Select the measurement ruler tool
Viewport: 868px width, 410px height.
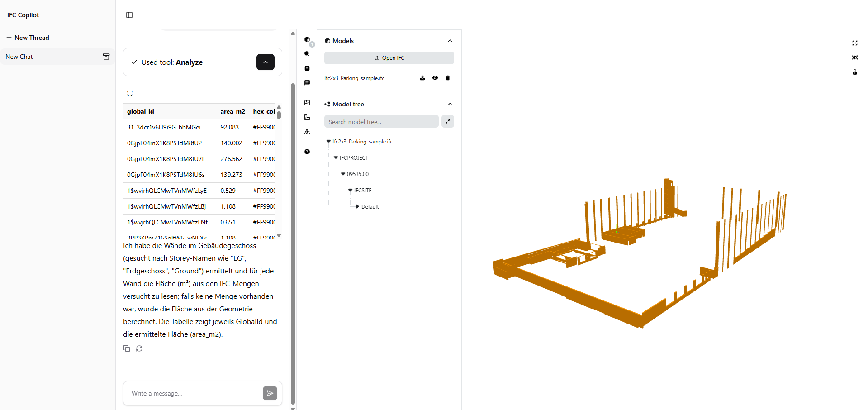[x=307, y=117]
